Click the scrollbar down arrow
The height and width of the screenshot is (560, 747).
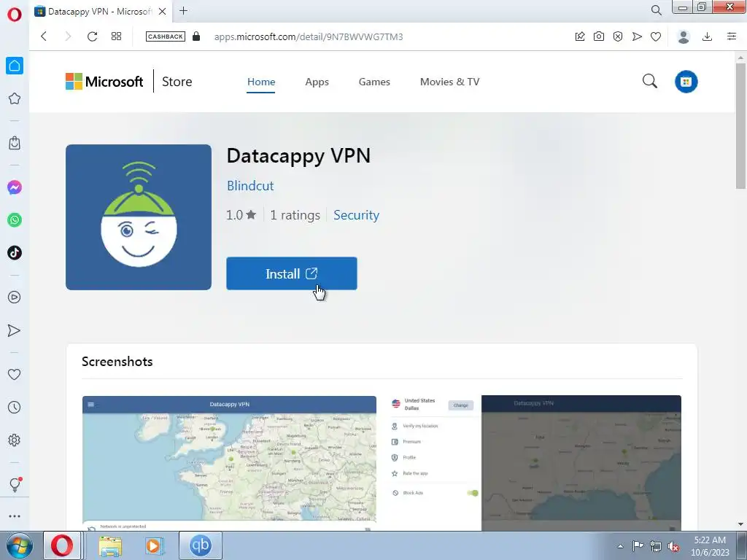pos(740,524)
